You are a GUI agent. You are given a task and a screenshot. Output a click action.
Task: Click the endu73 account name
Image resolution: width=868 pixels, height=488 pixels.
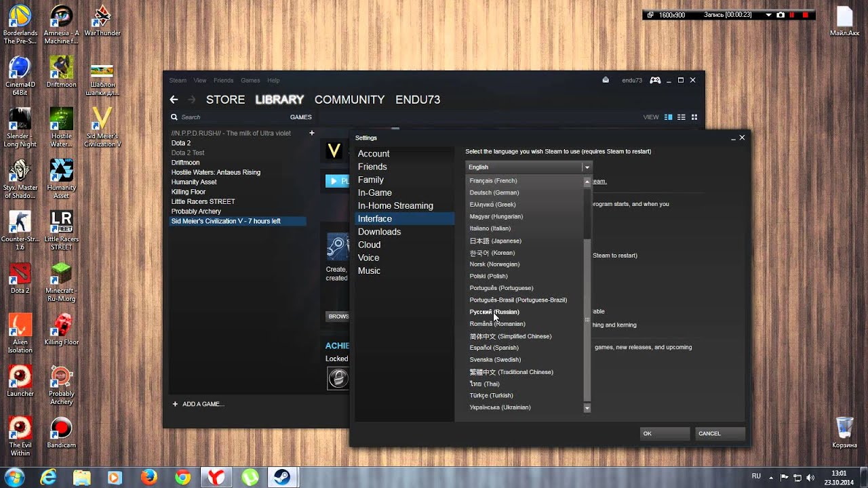click(632, 80)
